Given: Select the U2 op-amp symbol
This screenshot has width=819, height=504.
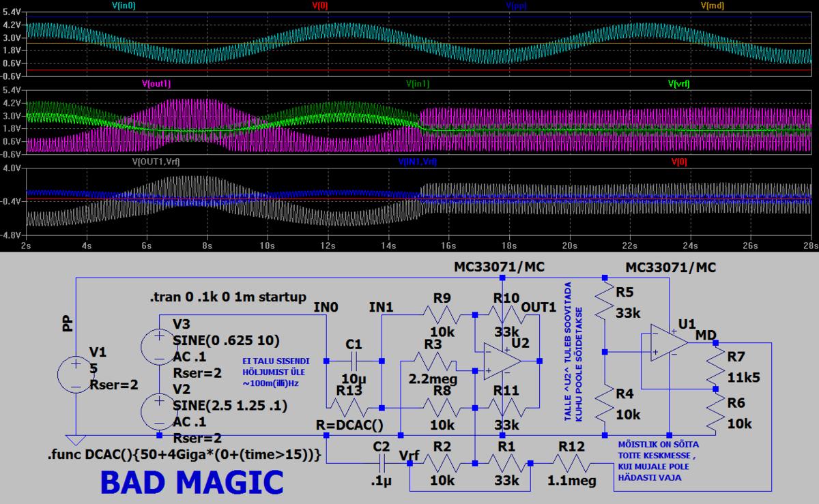Looking at the screenshot, I should pyautogui.click(x=503, y=361).
